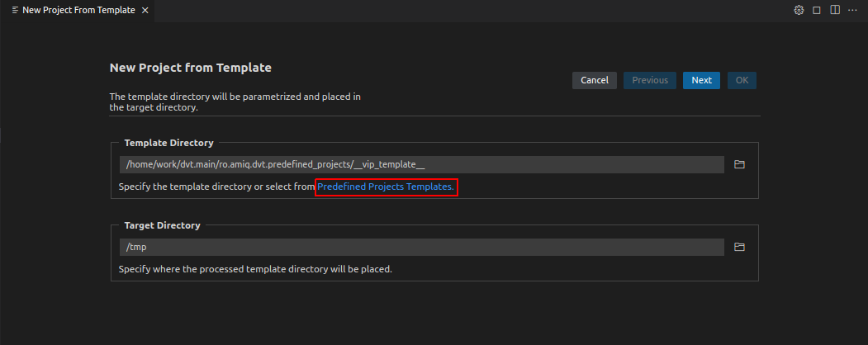Focus the target directory field containing /tmp
The width and height of the screenshot is (868, 345).
click(x=421, y=247)
